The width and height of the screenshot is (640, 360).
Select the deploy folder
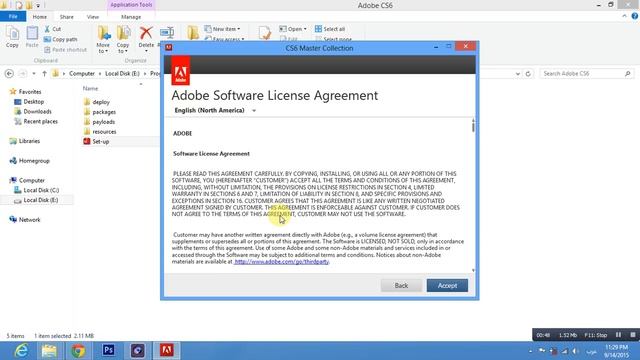97,102
